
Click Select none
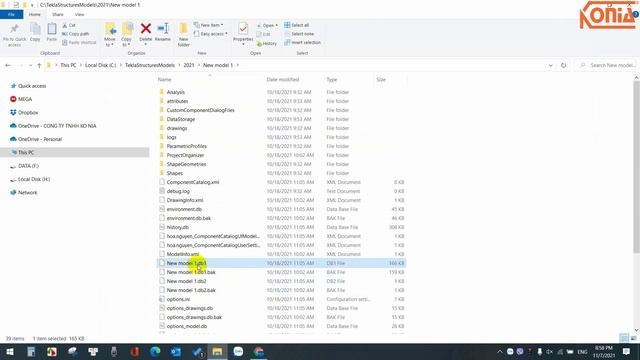pyautogui.click(x=299, y=34)
